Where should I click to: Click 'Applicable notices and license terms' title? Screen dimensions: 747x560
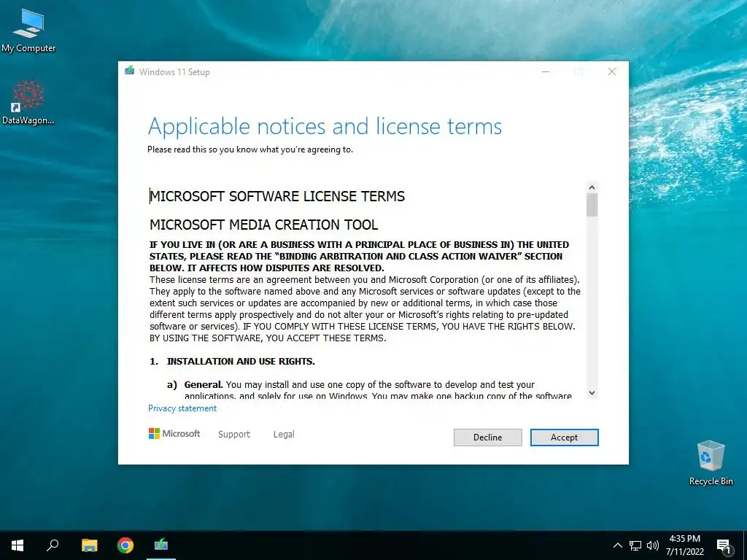tap(325, 127)
